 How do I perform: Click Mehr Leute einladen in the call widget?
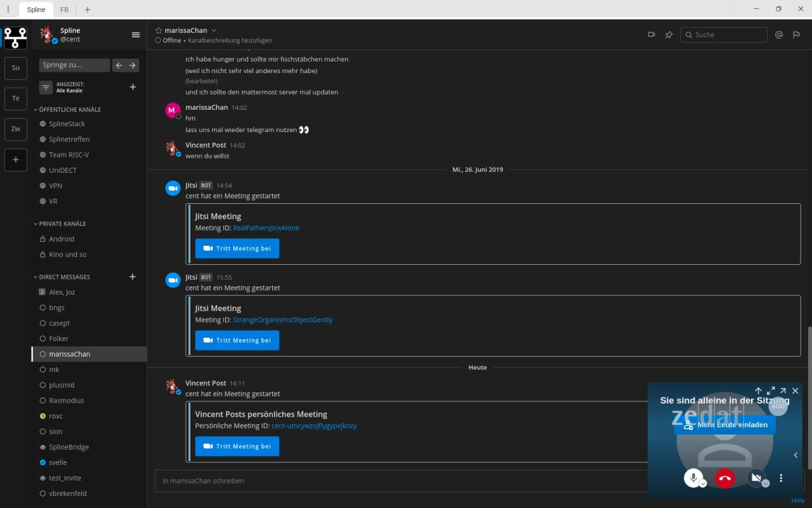point(725,424)
